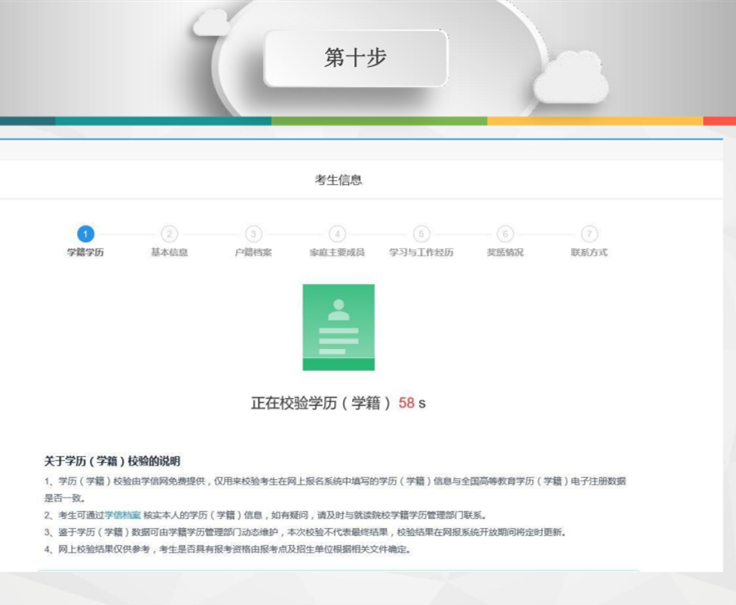Click the 关于学历(学籍)校验的说明 heading

[x=111, y=461]
